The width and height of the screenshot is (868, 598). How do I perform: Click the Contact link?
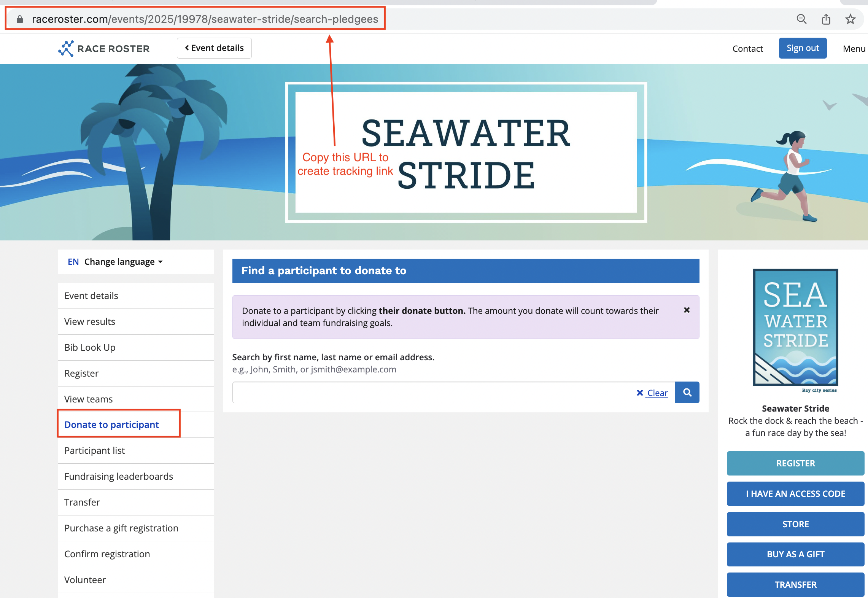[x=747, y=49]
